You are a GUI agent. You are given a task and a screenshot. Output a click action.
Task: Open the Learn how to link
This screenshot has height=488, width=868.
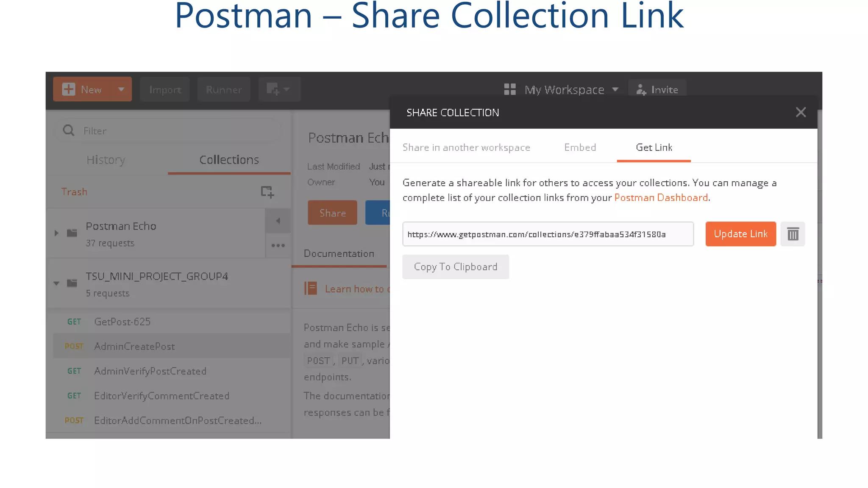pos(357,289)
